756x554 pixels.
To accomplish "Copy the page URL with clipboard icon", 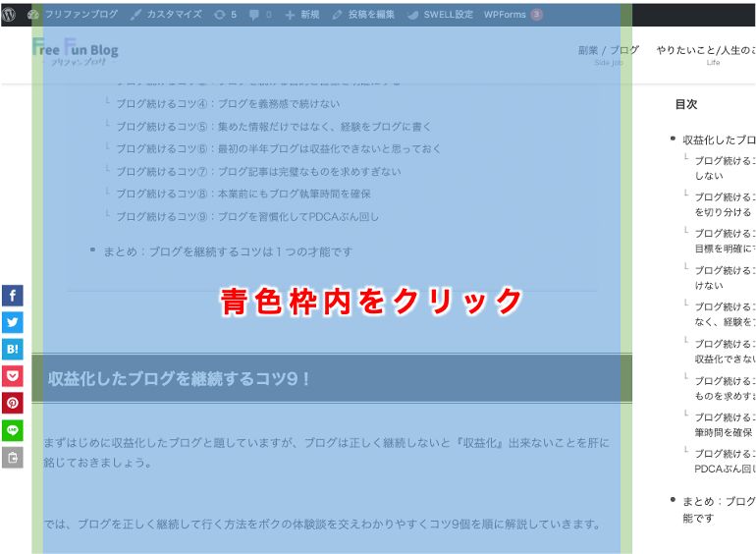I will point(13,458).
